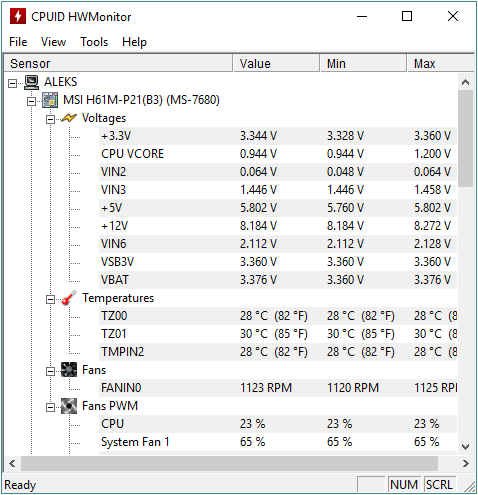Viewport: 478px width, 495px height.
Task: Click the 1120 RPM min value
Action: [353, 388]
